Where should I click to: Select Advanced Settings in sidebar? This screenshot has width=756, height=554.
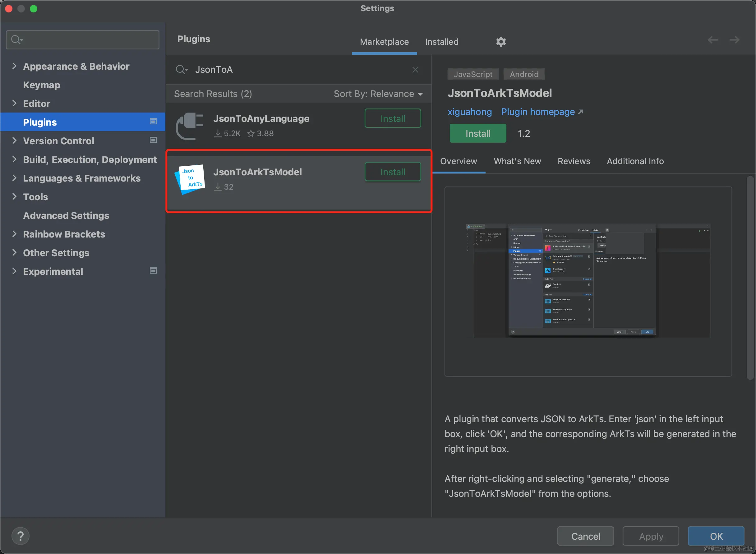(x=66, y=215)
